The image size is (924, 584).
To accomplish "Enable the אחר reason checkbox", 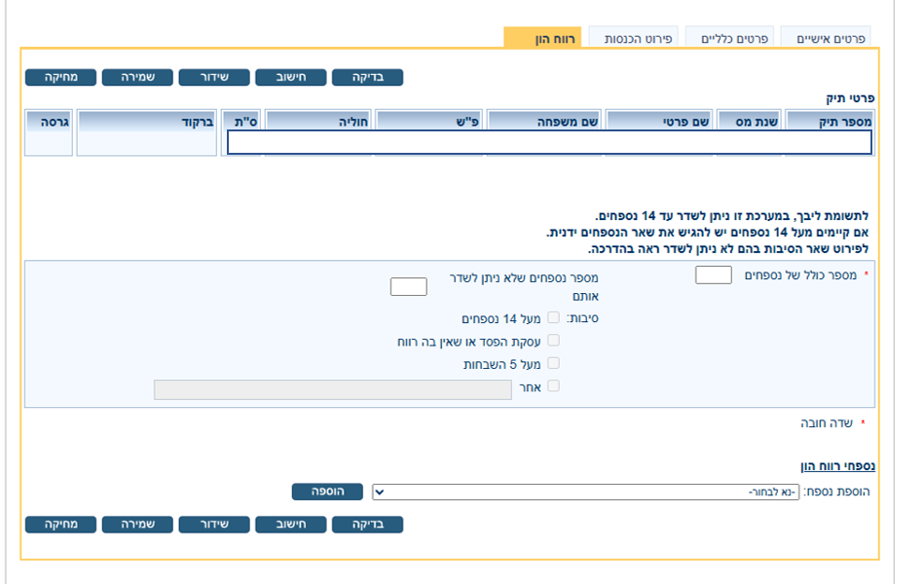I will tap(553, 385).
